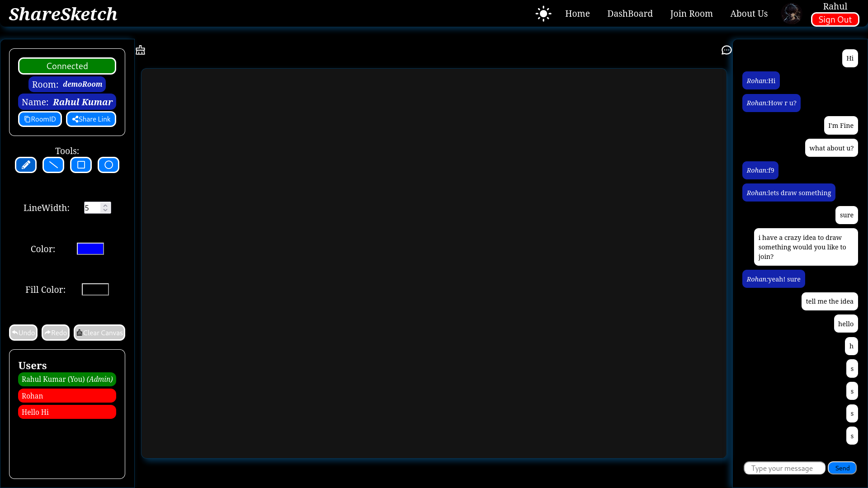This screenshot has width=868, height=488.
Task: Open the blue Color swatch picker
Action: tap(90, 249)
